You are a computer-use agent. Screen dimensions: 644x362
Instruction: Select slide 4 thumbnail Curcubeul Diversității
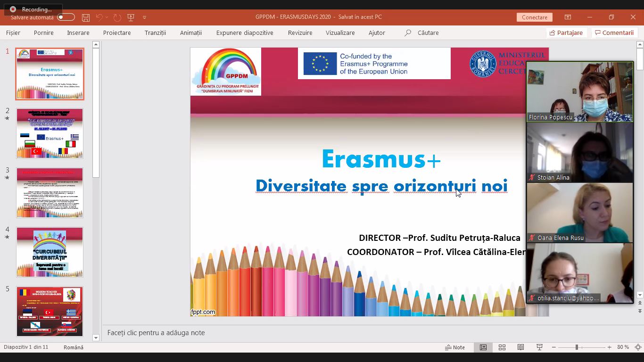click(x=50, y=252)
